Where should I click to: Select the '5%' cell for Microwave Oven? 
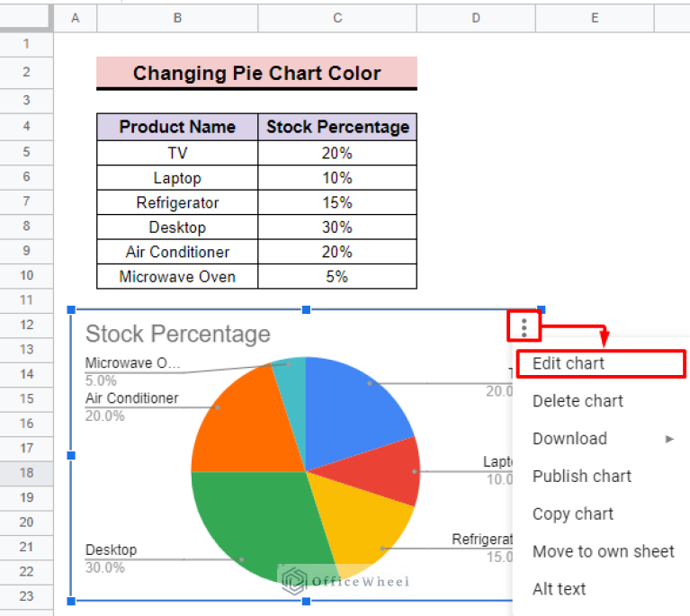click(x=337, y=276)
